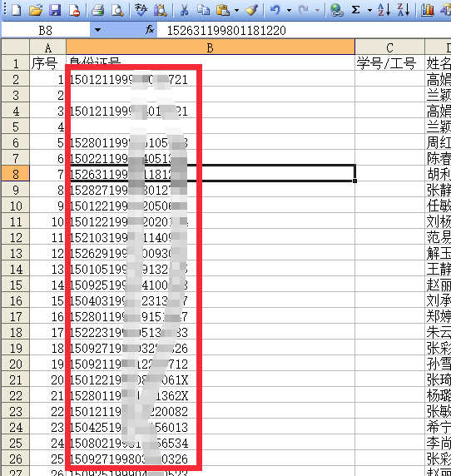Select row 5 header
The height and width of the screenshot is (476, 451).
click(x=16, y=126)
